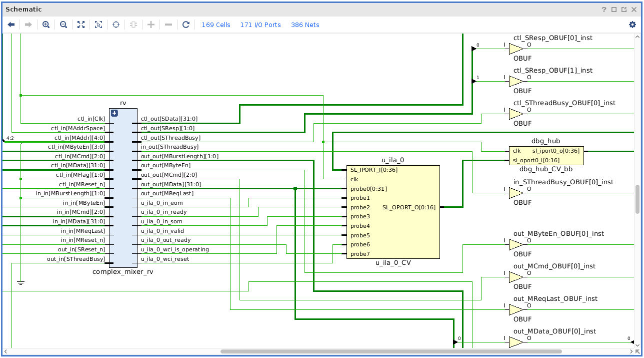Viewport: 644px width, 358px height.
Task: Click SL_OPORT_O[0:16] pin label
Action: [409, 207]
